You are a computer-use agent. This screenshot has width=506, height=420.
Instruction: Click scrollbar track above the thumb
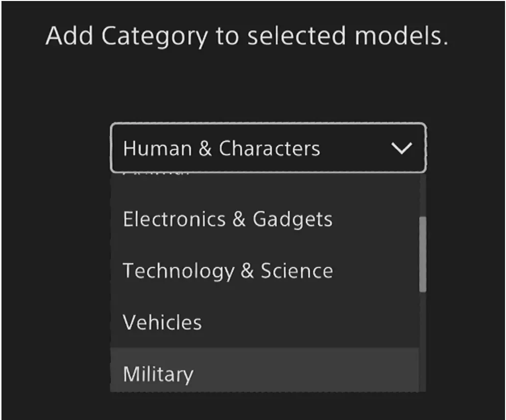pyautogui.click(x=422, y=196)
